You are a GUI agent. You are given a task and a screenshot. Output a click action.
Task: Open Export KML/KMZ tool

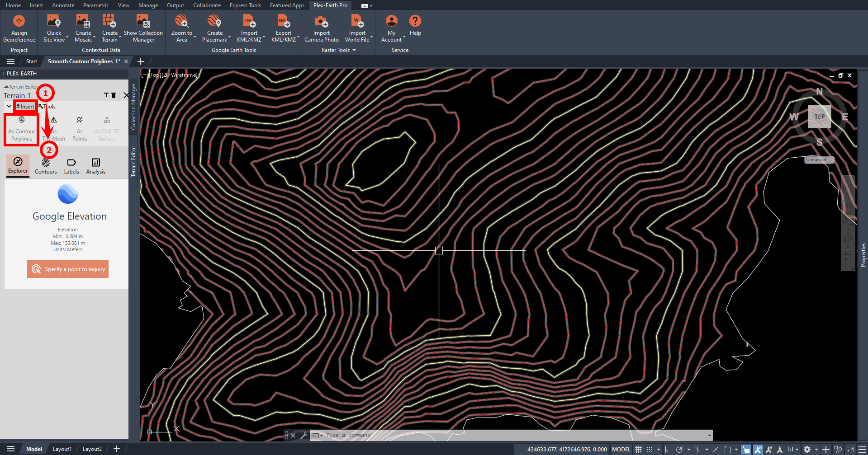coord(284,28)
